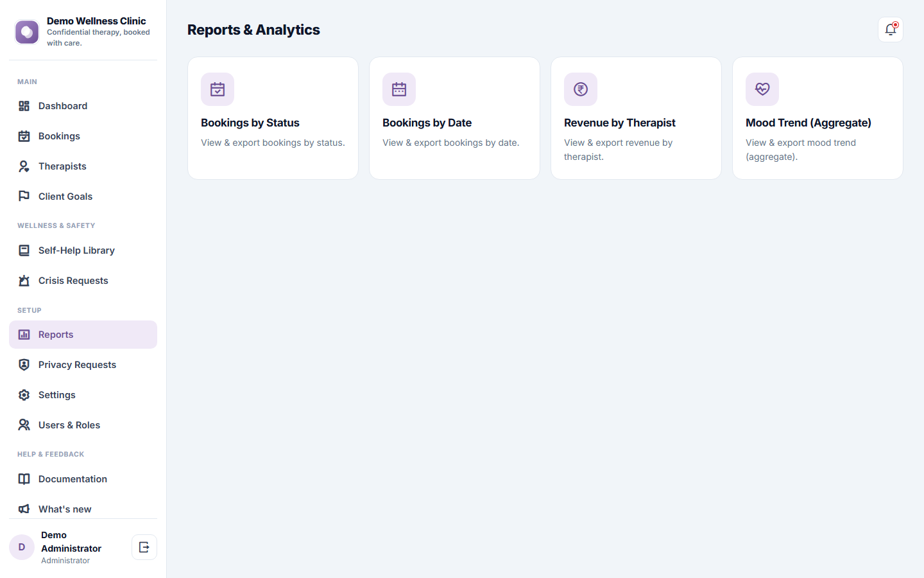
Task: Click the Privacy Requests shield icon
Action: tap(24, 365)
